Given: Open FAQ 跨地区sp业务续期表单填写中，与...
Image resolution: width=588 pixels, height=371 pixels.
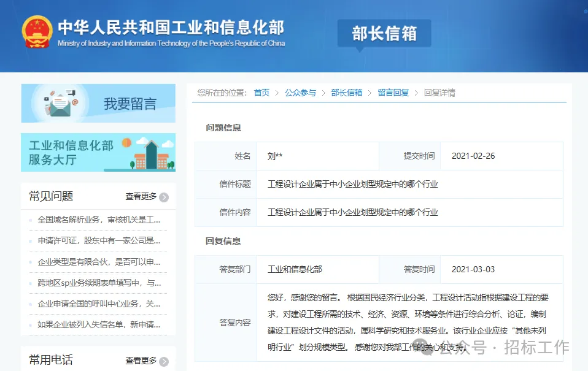Looking at the screenshot, I should (99, 283).
